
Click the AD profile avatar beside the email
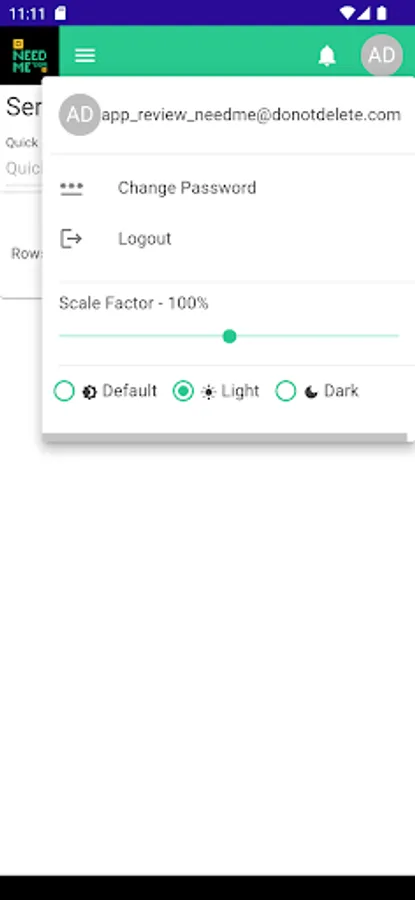80,115
